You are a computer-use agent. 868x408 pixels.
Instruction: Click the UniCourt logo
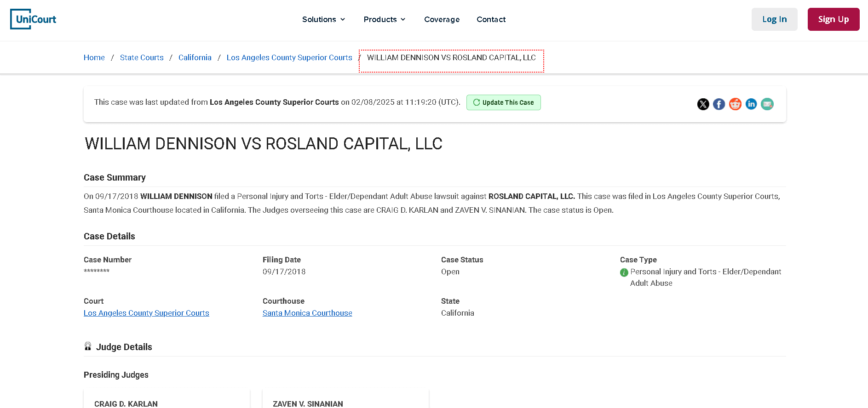(x=33, y=19)
